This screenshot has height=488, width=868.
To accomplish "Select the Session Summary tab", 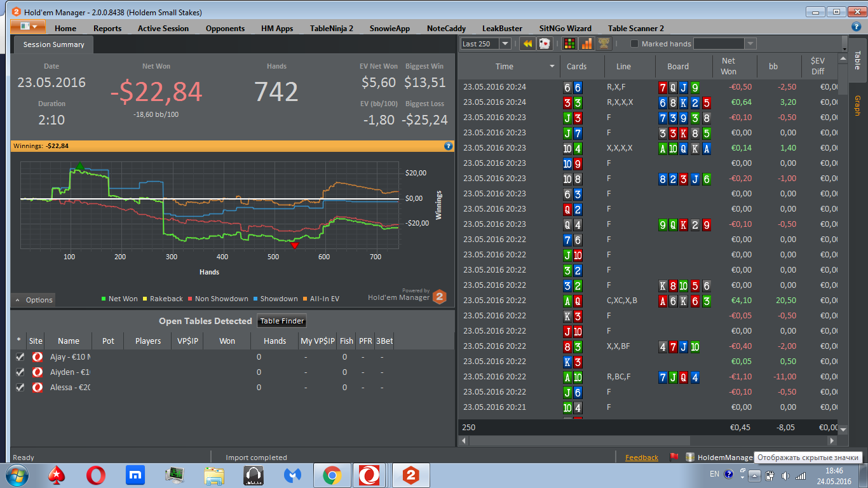I will click(x=53, y=44).
